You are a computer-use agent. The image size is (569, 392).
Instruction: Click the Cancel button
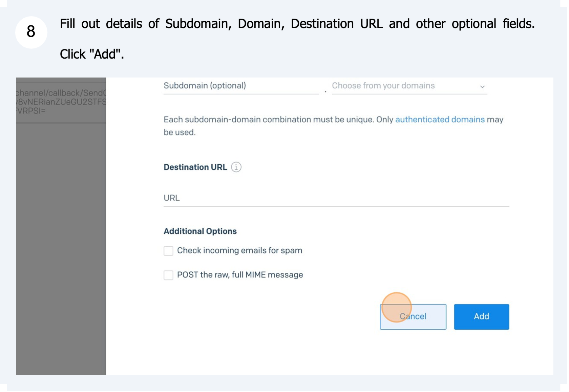pyautogui.click(x=414, y=317)
